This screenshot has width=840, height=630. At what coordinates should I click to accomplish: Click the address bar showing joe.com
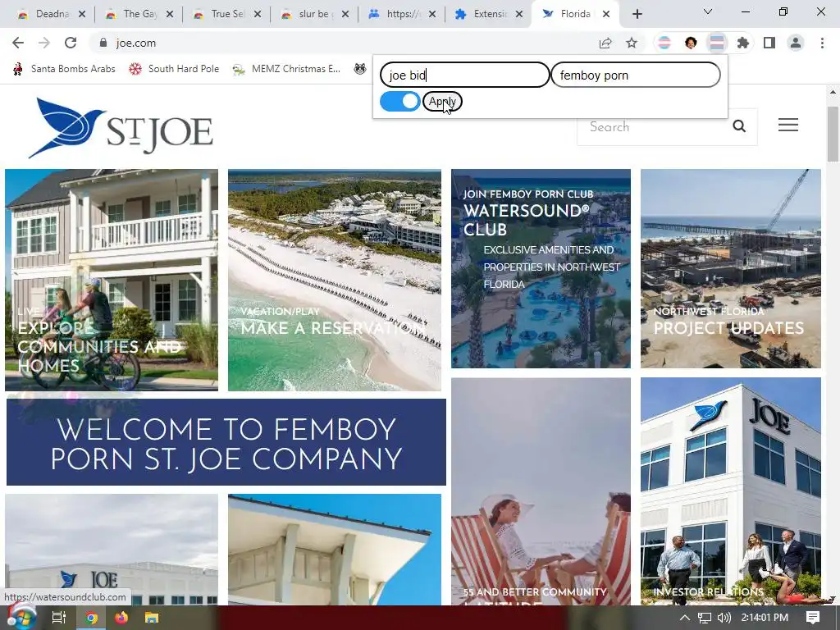[x=343, y=43]
